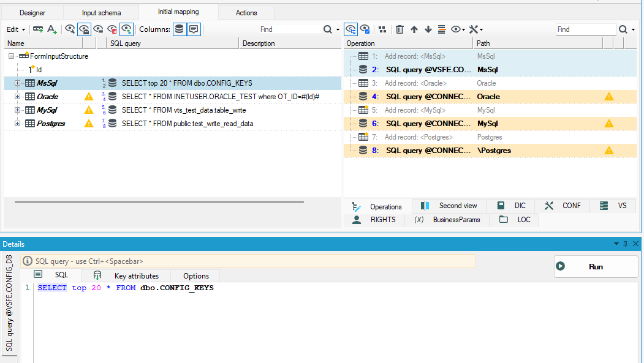Expand the MsSql tree node
The image size is (644, 363).
[x=17, y=83]
